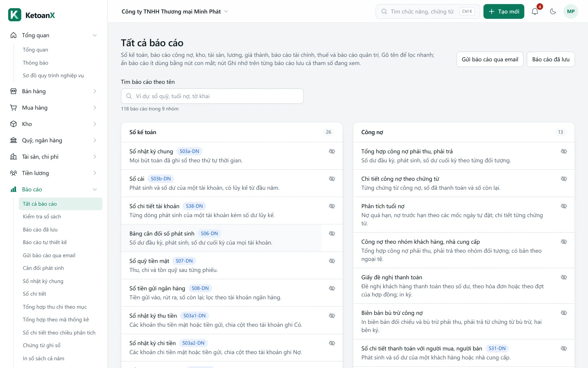The image size is (588, 368).
Task: Open the notifications bell
Action: pos(535,12)
